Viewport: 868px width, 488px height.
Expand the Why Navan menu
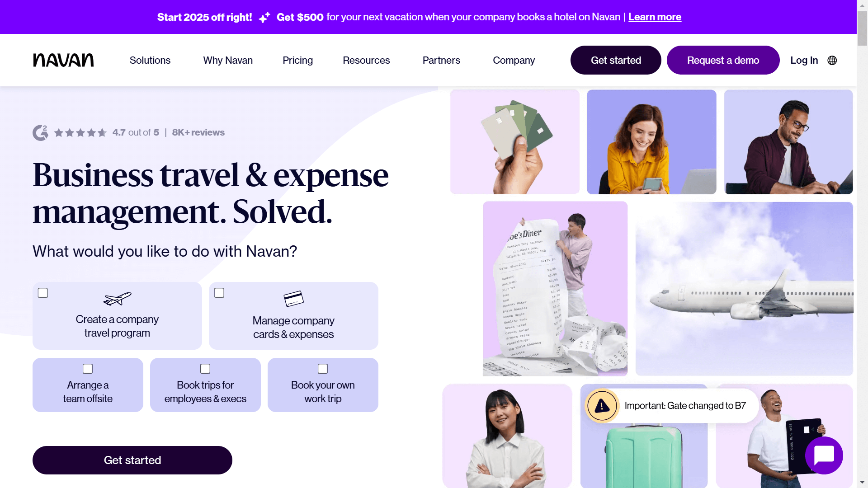click(x=228, y=60)
